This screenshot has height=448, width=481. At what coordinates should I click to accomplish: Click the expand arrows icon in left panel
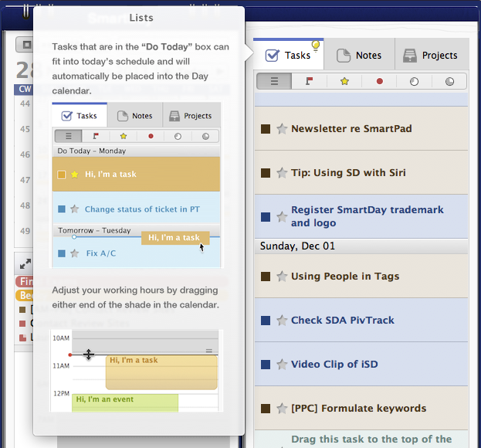point(25,263)
